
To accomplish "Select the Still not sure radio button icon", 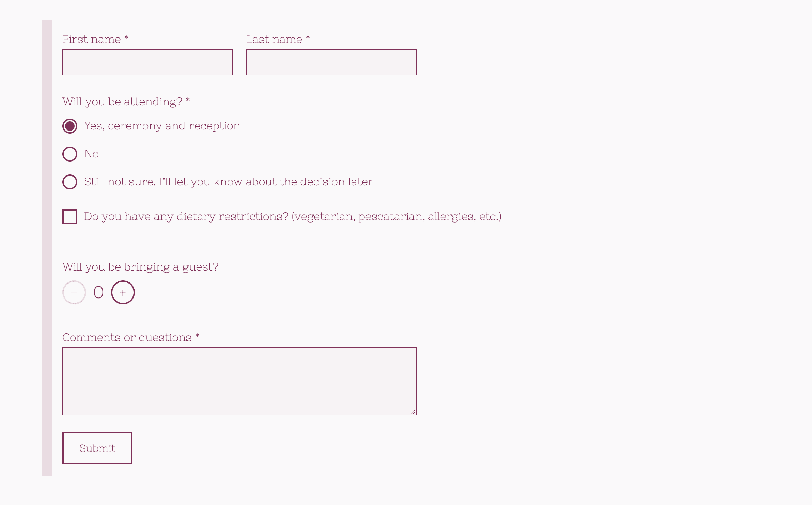I will 70,182.
